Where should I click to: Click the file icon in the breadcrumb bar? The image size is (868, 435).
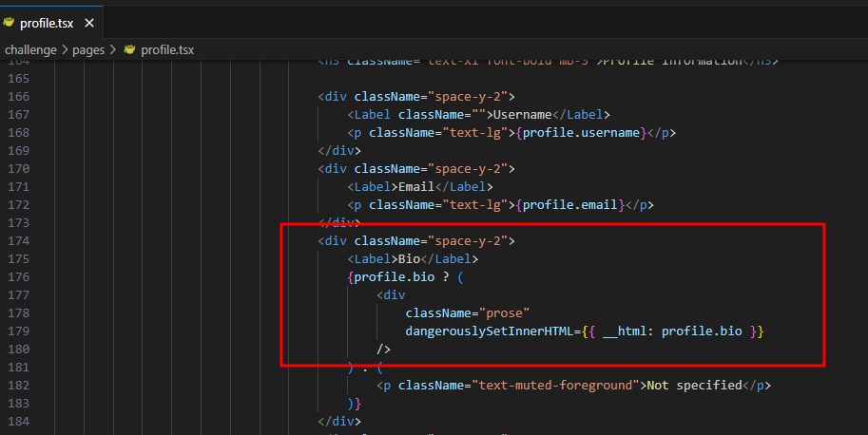pyautogui.click(x=129, y=49)
